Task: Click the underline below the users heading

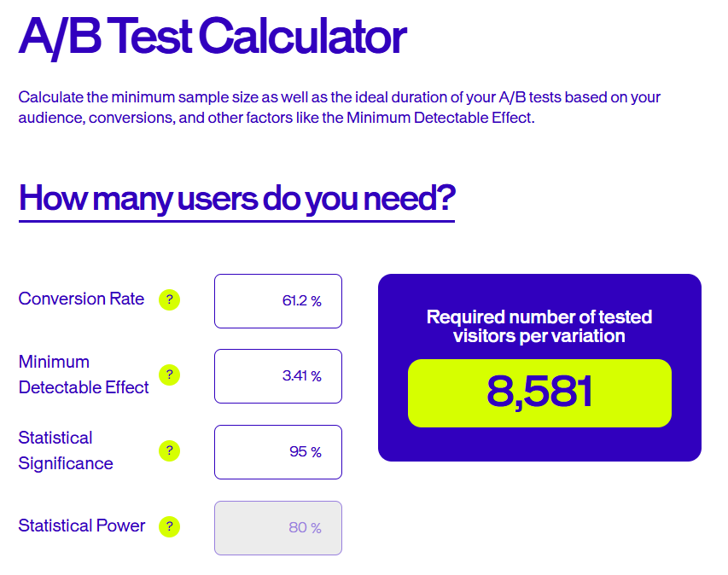Action: click(x=236, y=221)
